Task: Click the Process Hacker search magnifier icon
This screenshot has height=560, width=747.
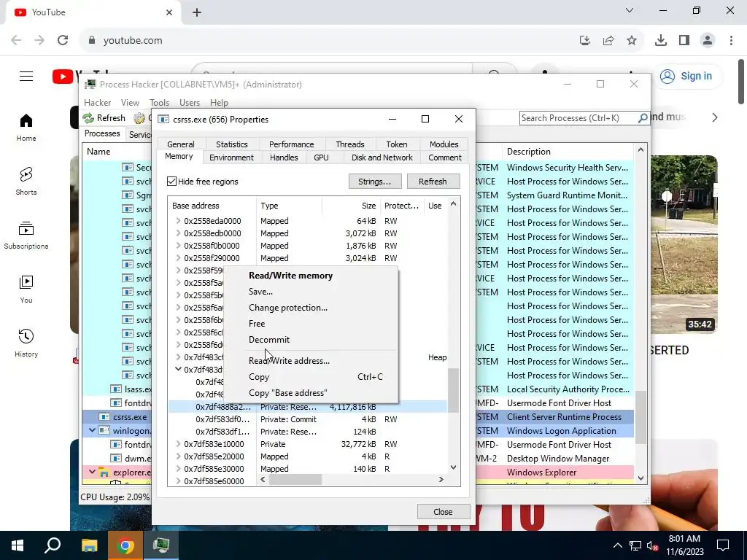Action: click(x=643, y=117)
